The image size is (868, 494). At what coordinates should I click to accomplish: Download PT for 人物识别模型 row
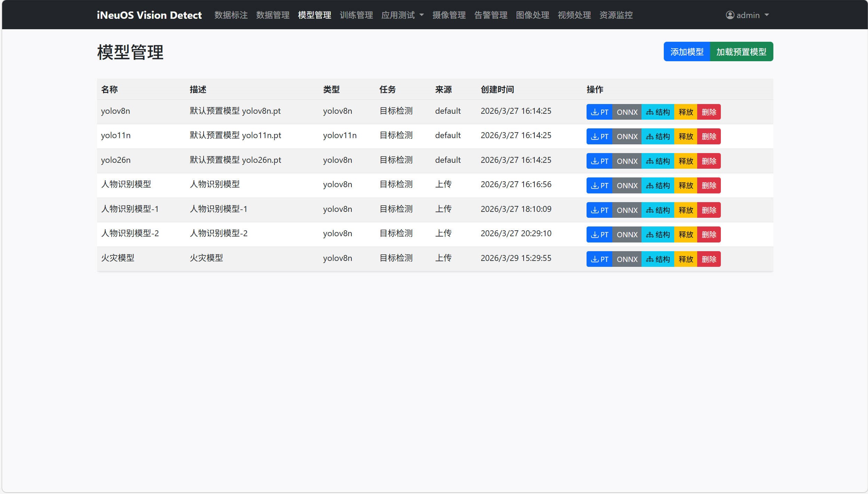pos(599,185)
